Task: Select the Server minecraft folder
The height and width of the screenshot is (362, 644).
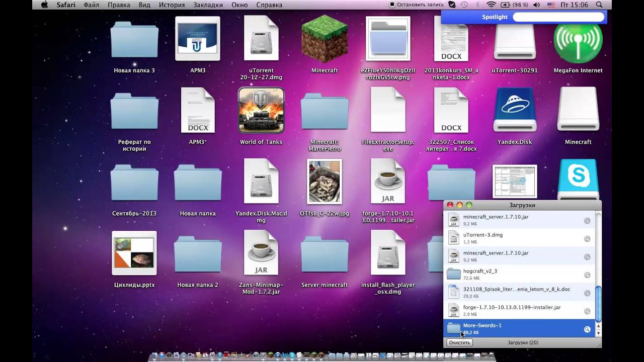Action: click(x=325, y=255)
